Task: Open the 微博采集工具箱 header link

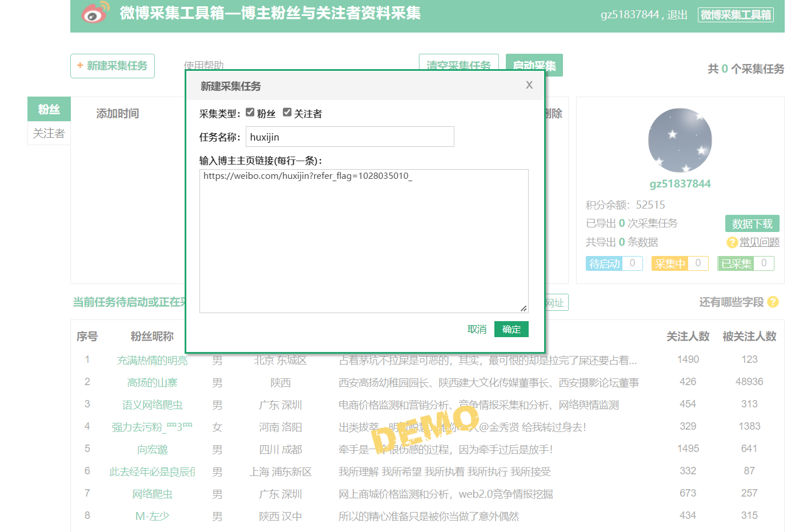Action: click(x=736, y=15)
